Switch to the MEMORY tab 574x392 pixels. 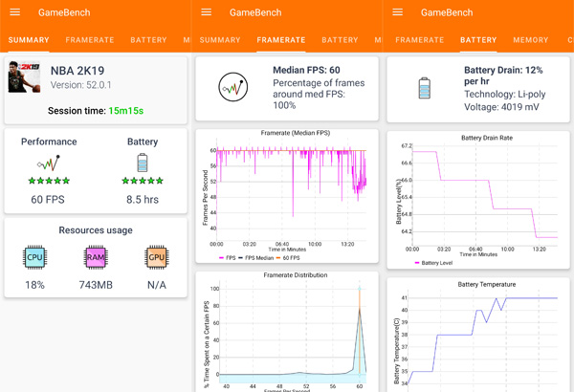coord(530,40)
